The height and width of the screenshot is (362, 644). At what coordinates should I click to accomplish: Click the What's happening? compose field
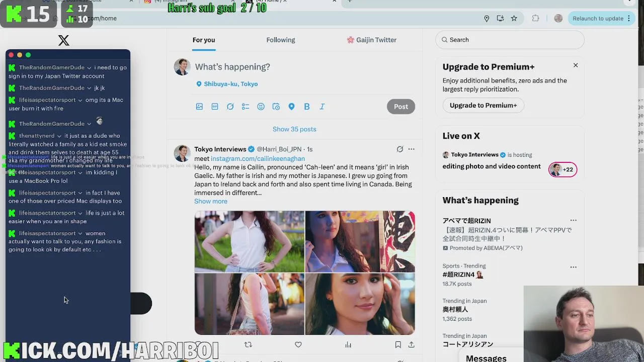(x=232, y=67)
